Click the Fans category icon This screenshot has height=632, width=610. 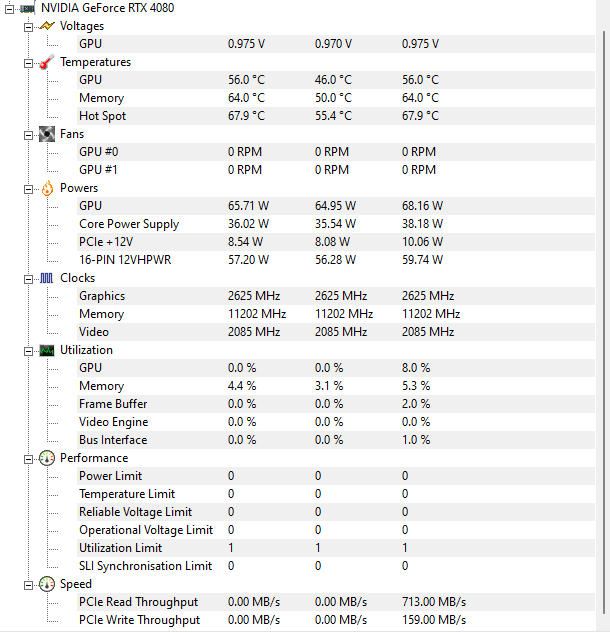tap(46, 134)
